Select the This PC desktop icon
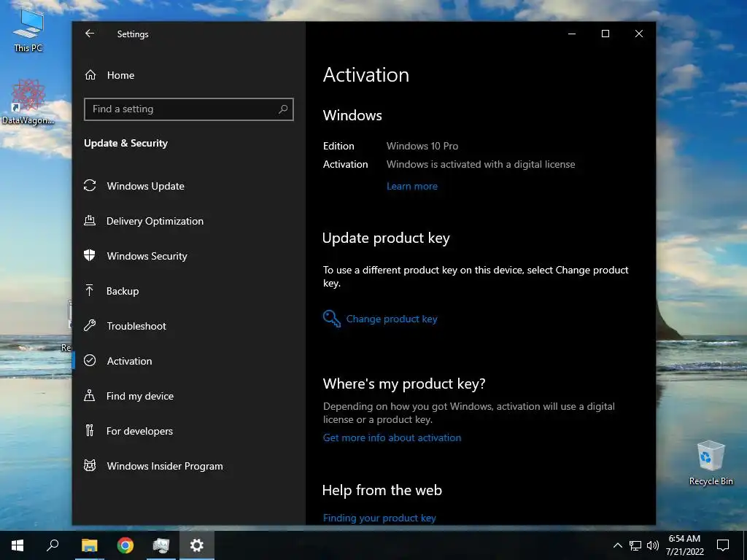The width and height of the screenshot is (747, 560). [28, 31]
